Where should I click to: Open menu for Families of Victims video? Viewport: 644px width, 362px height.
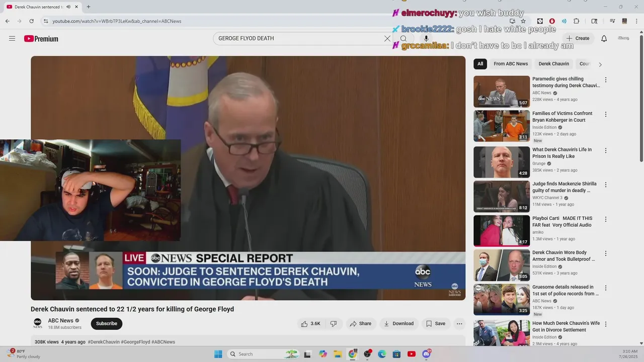click(606, 115)
